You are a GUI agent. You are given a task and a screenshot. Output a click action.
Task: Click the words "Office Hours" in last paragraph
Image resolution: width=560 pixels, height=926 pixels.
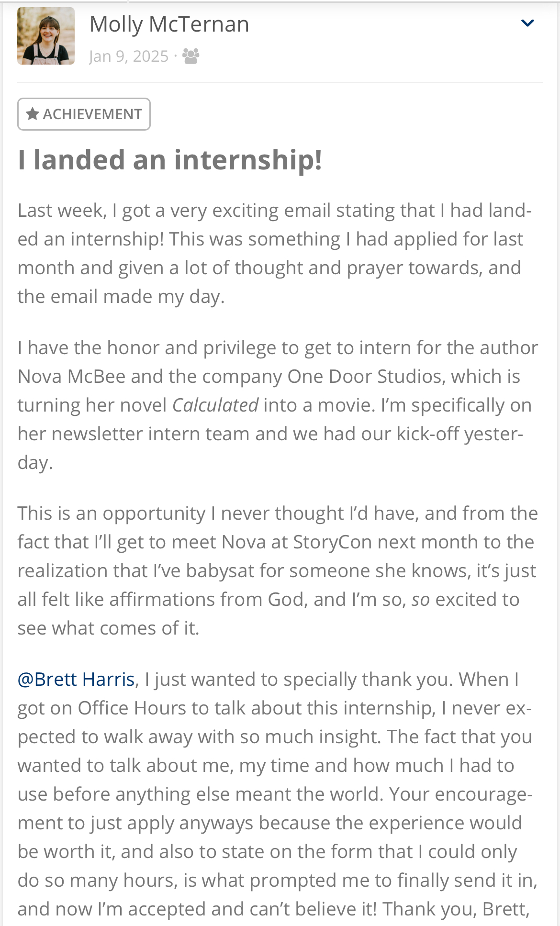(x=132, y=708)
